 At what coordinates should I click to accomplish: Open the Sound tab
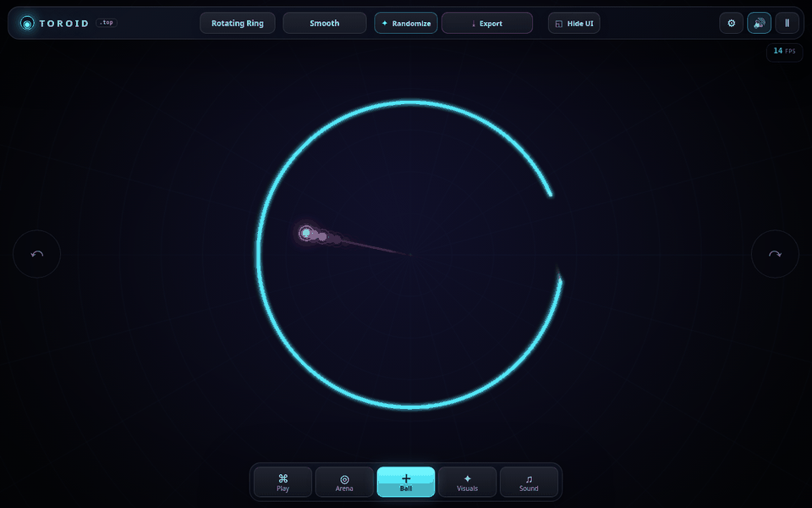(x=529, y=482)
